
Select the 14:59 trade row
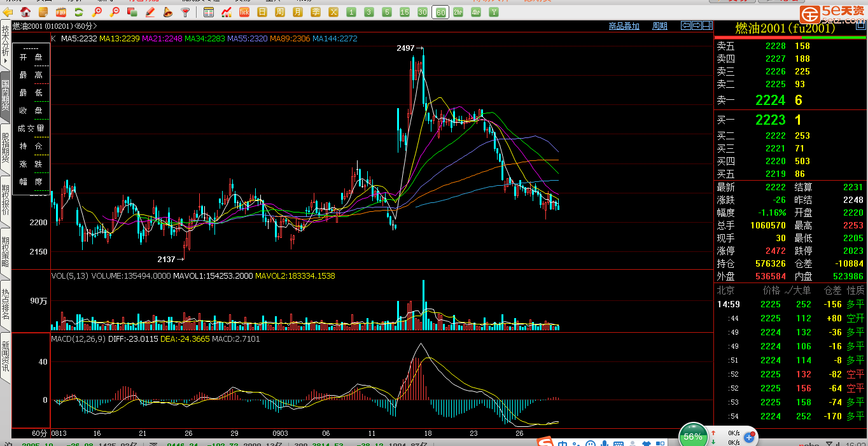click(790, 304)
